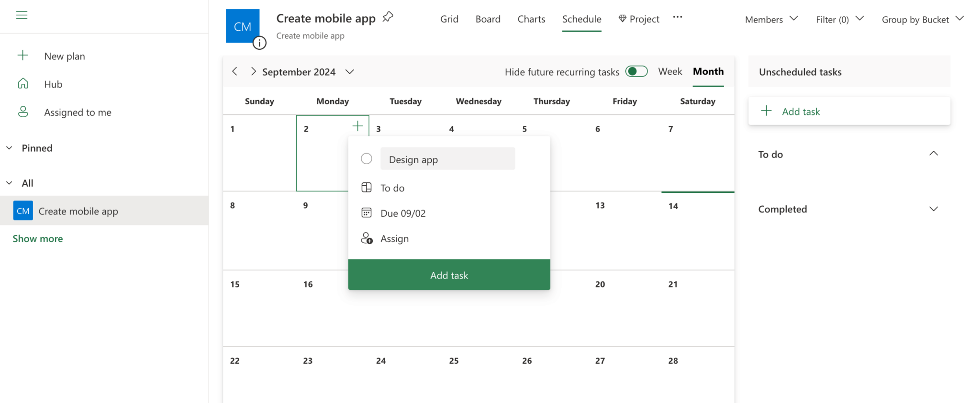Image resolution: width=980 pixels, height=403 pixels.
Task: Switch to the Board view
Action: coord(488,19)
